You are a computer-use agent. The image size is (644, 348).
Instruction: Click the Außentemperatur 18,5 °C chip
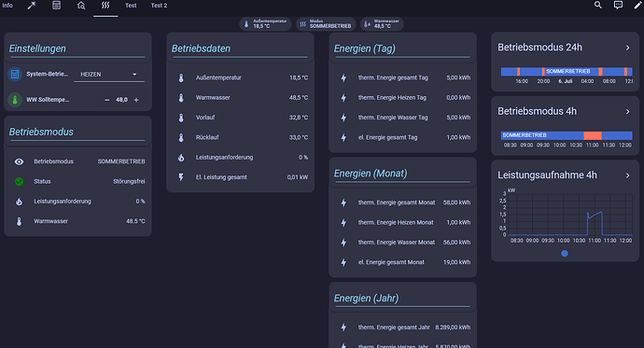(265, 24)
